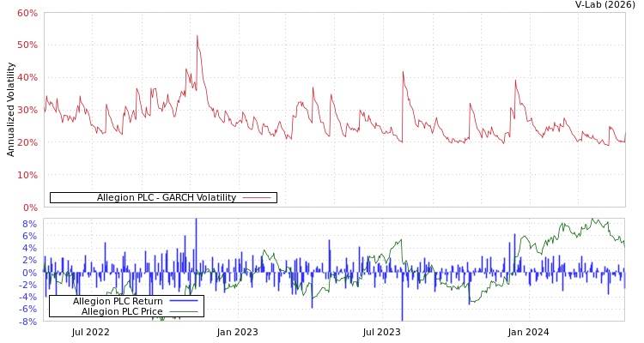Click the 8% label on return axis

29,224
